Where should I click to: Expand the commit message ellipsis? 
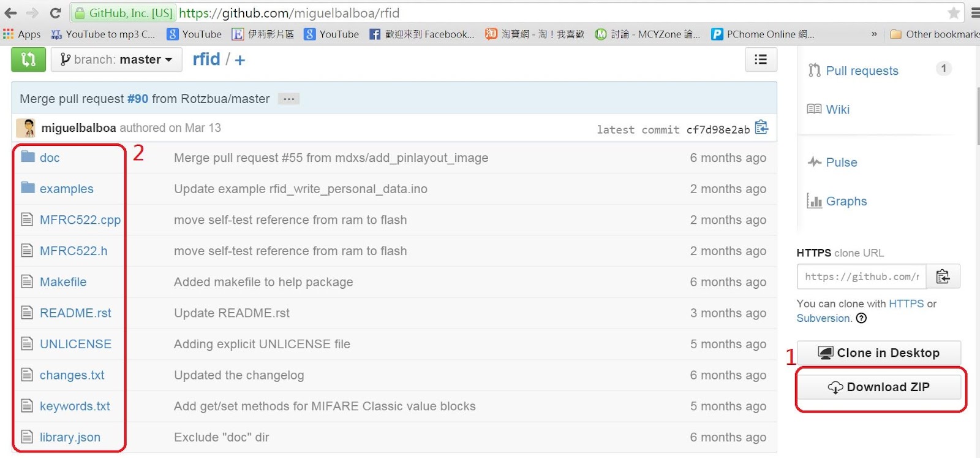(288, 99)
